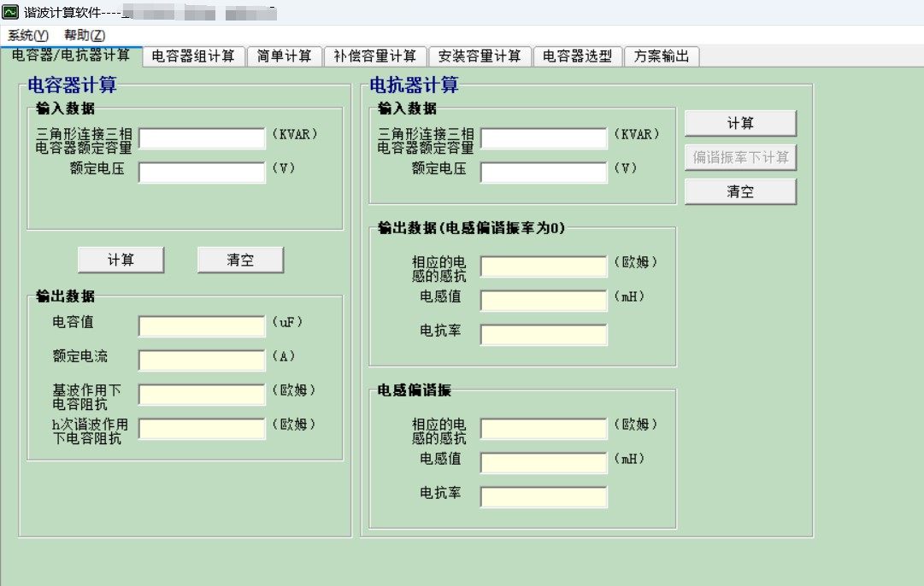
Task: Click 计算 button in the 电容器计算 panel
Action: (x=121, y=260)
